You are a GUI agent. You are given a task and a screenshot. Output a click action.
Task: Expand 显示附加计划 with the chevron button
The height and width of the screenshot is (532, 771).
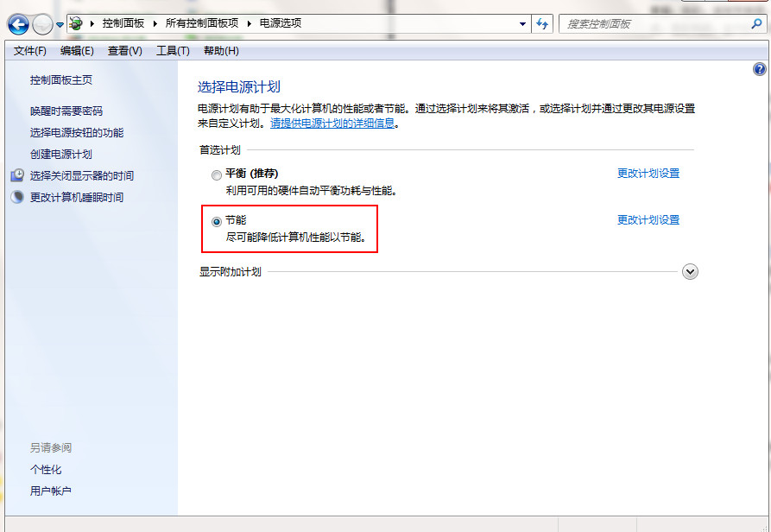pyautogui.click(x=689, y=272)
